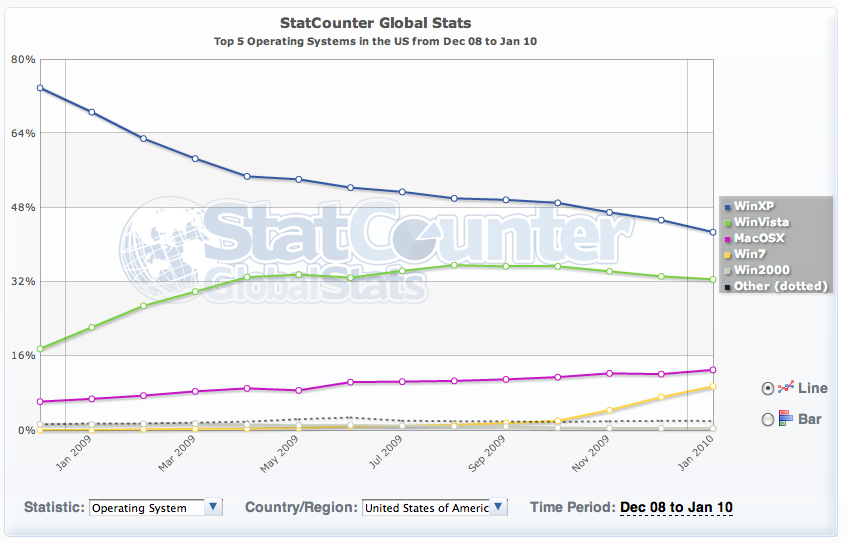Click the yellow Win7 legend square
The width and height of the screenshot is (847, 543).
[727, 254]
